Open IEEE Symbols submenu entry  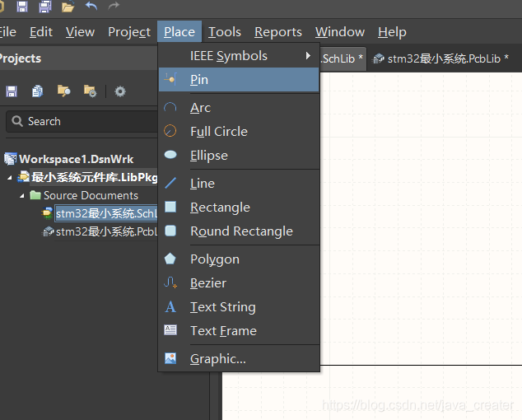(x=239, y=56)
